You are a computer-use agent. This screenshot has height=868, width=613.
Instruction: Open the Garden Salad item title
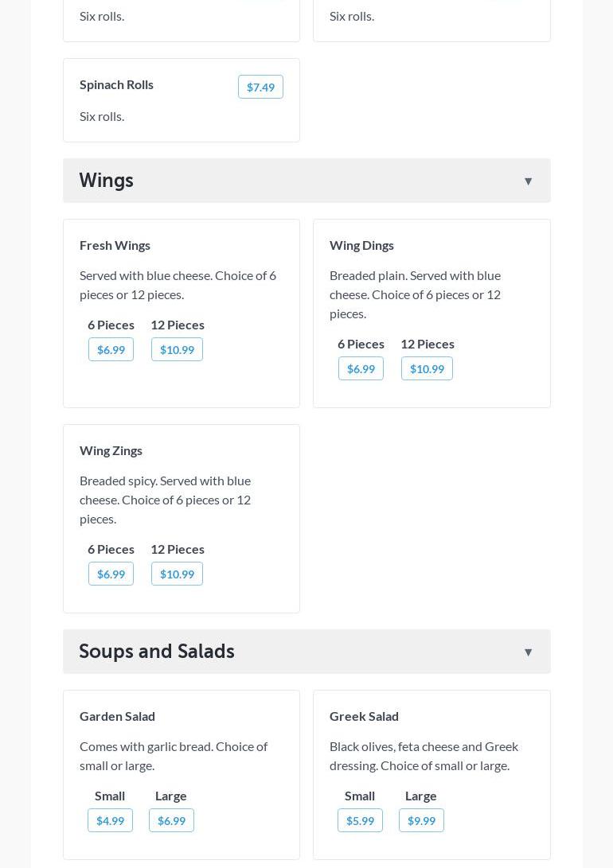(x=117, y=716)
